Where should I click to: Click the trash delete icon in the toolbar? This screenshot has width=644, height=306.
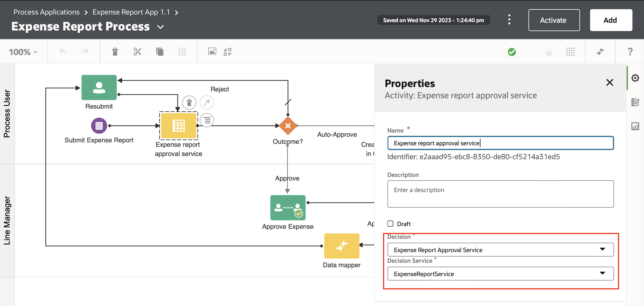pos(115,51)
